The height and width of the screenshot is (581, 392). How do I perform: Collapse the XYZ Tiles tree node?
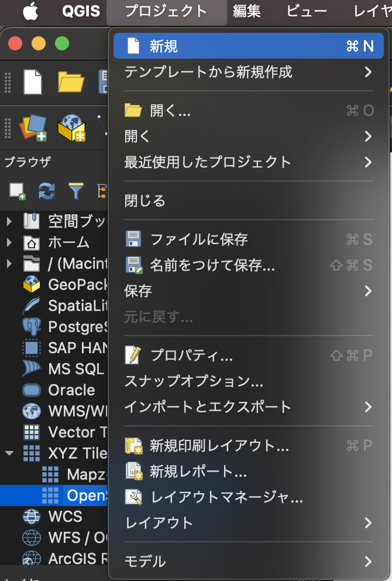[x=9, y=453]
